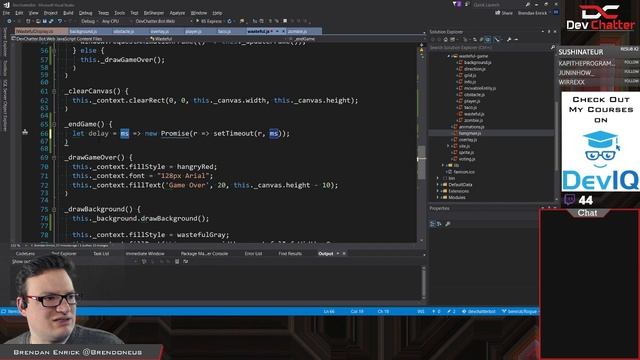The width and height of the screenshot is (640, 360).
Task: Focus the Search Solution Explorer field
Action: click(490, 48)
